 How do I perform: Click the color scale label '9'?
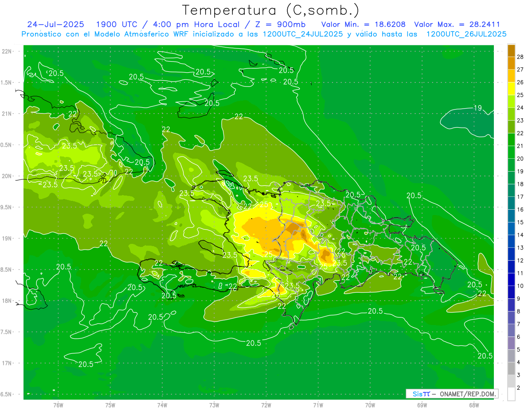(x=520, y=298)
